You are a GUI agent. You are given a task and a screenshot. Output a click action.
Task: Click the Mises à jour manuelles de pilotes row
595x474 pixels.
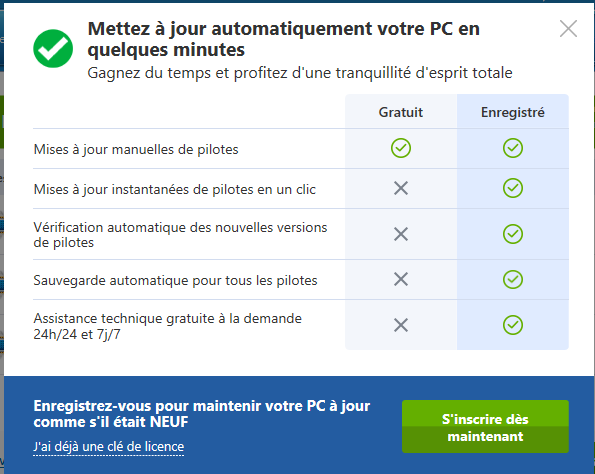click(x=301, y=149)
